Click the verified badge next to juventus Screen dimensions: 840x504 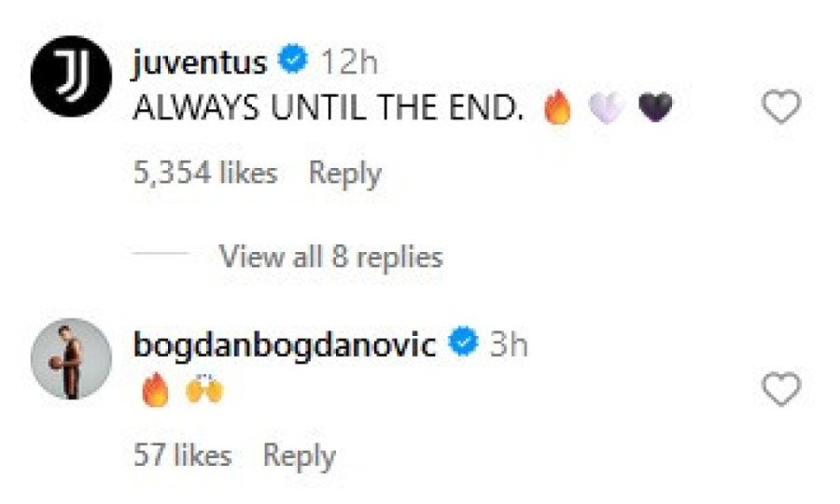[295, 63]
